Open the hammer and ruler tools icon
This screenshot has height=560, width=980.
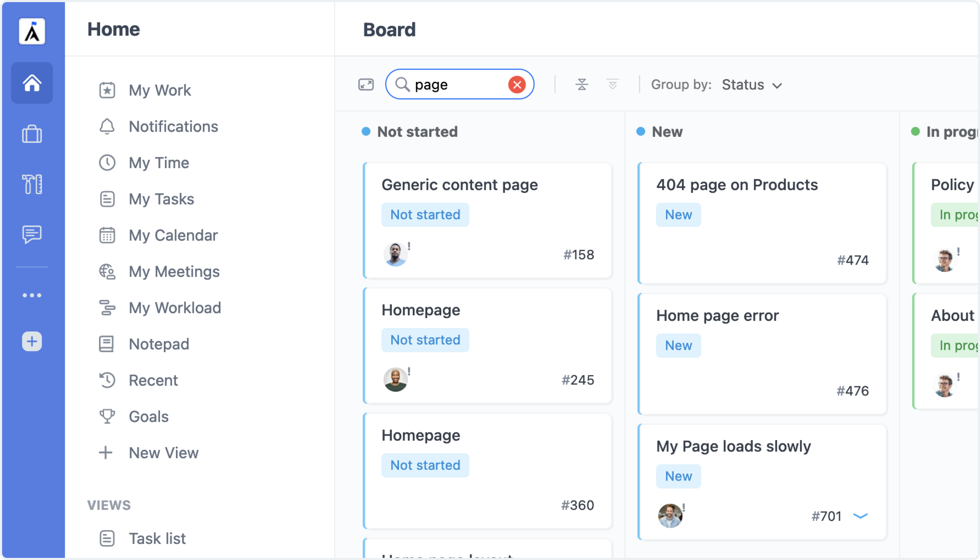(x=32, y=184)
